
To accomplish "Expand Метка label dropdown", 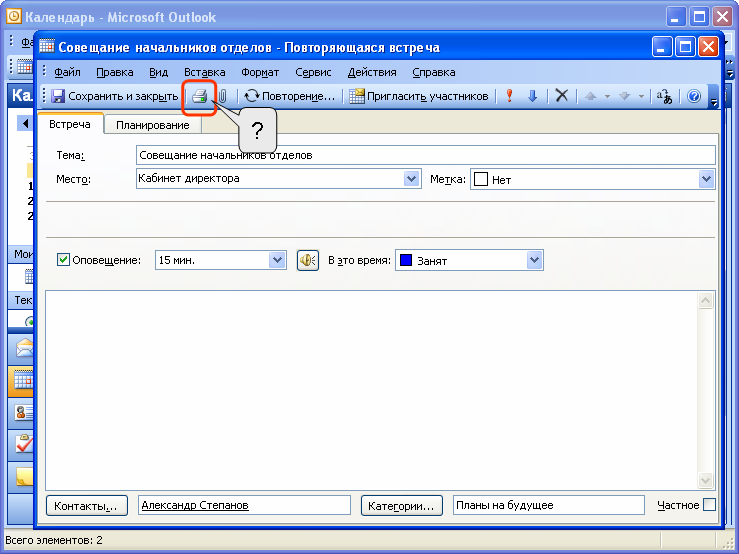I will [706, 179].
